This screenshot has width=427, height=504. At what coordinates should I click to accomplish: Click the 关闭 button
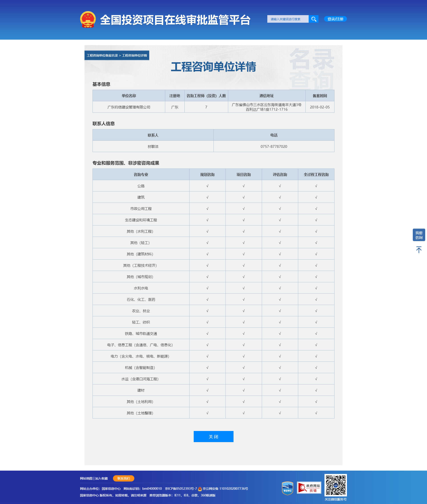[x=213, y=436]
